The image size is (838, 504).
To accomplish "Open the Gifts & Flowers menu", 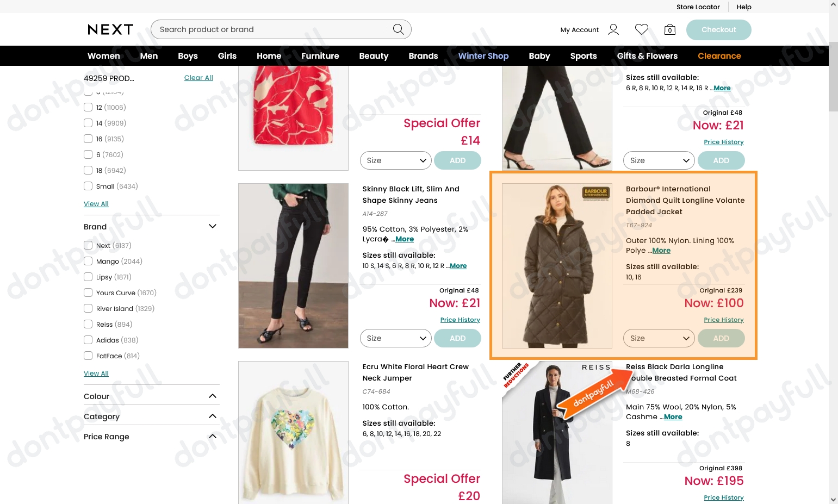I will pyautogui.click(x=647, y=56).
